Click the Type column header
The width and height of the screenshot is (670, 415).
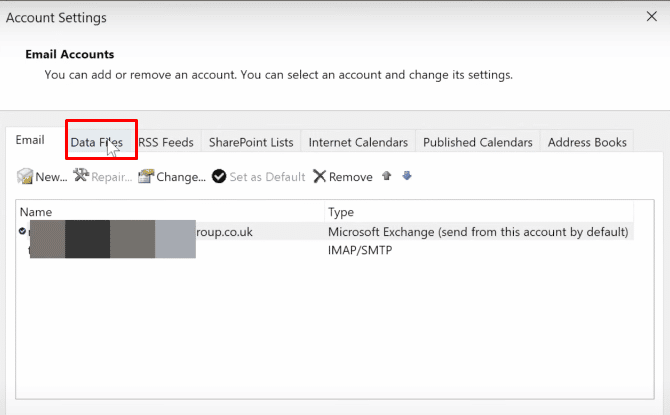click(x=479, y=212)
